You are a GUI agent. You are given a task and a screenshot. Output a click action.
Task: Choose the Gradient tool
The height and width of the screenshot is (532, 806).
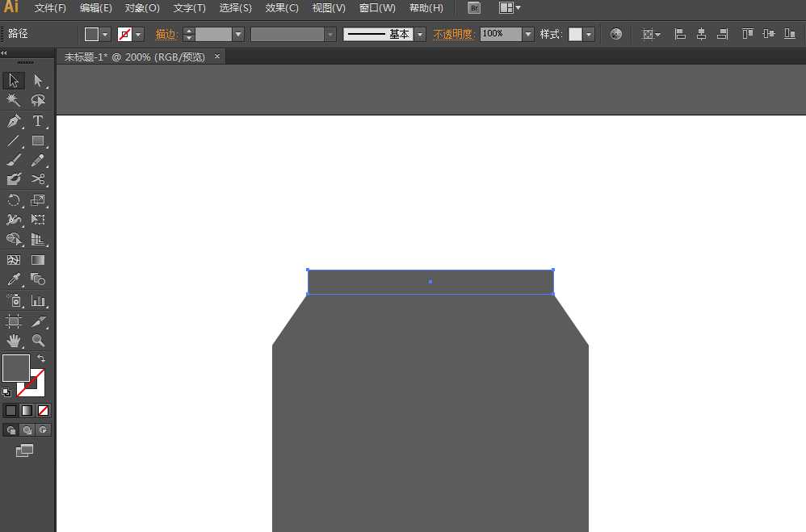[x=38, y=259]
